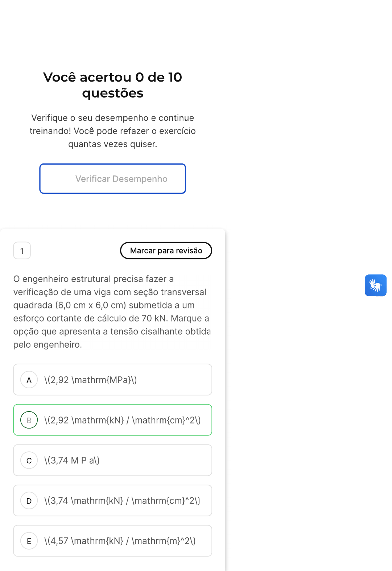
Task: Choose the highlighted answer text 2,92 kN/cm^2
Action: [122, 420]
